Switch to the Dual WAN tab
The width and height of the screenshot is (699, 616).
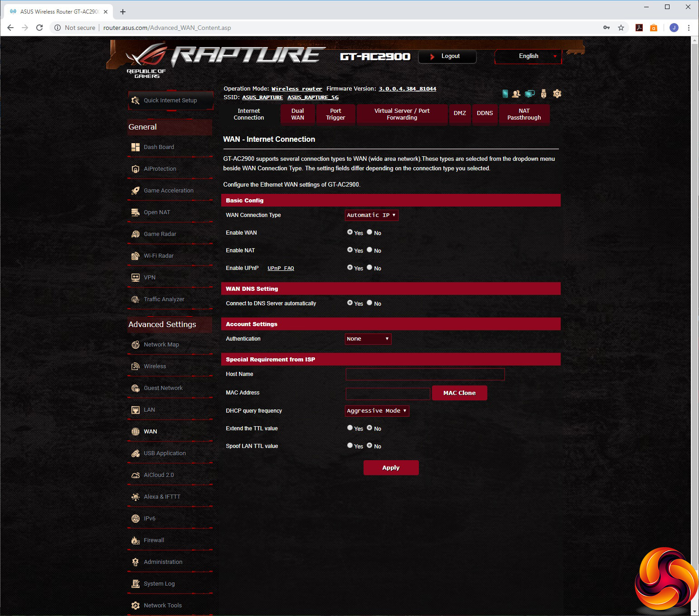pyautogui.click(x=297, y=114)
